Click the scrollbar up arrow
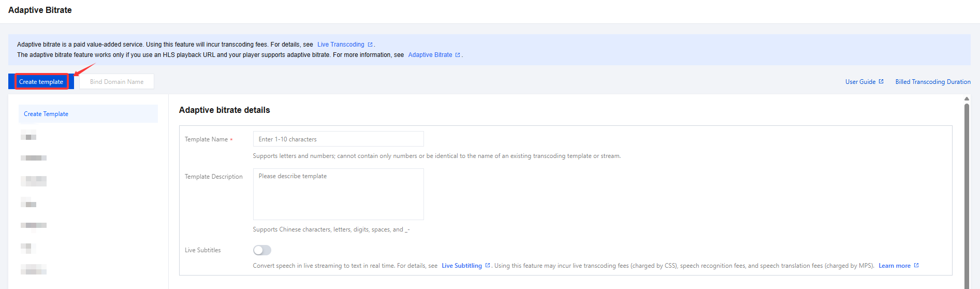This screenshot has height=289, width=980. point(967,98)
